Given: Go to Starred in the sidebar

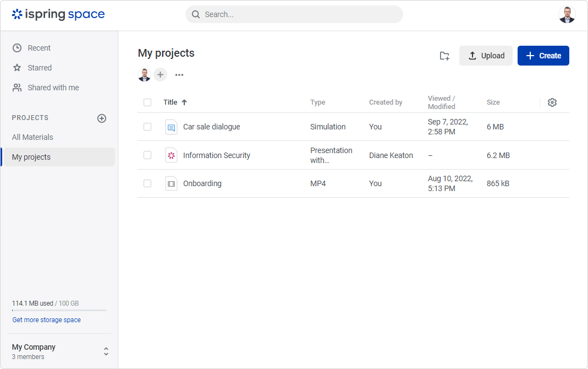Looking at the screenshot, I should 40,68.
